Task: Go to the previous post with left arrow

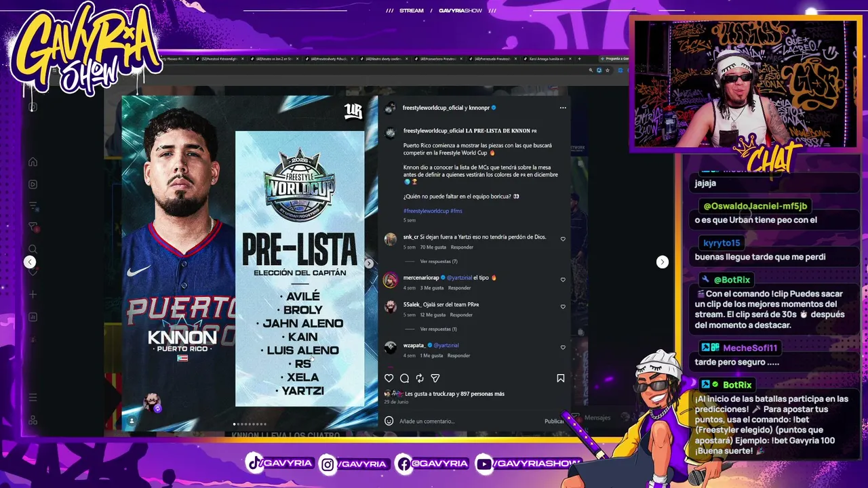Action: pos(30,262)
